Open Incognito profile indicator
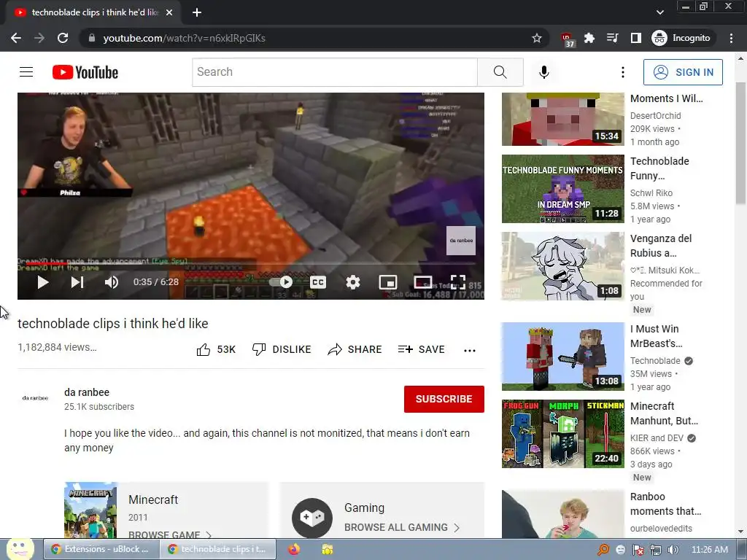The width and height of the screenshot is (747, 560). tap(681, 38)
